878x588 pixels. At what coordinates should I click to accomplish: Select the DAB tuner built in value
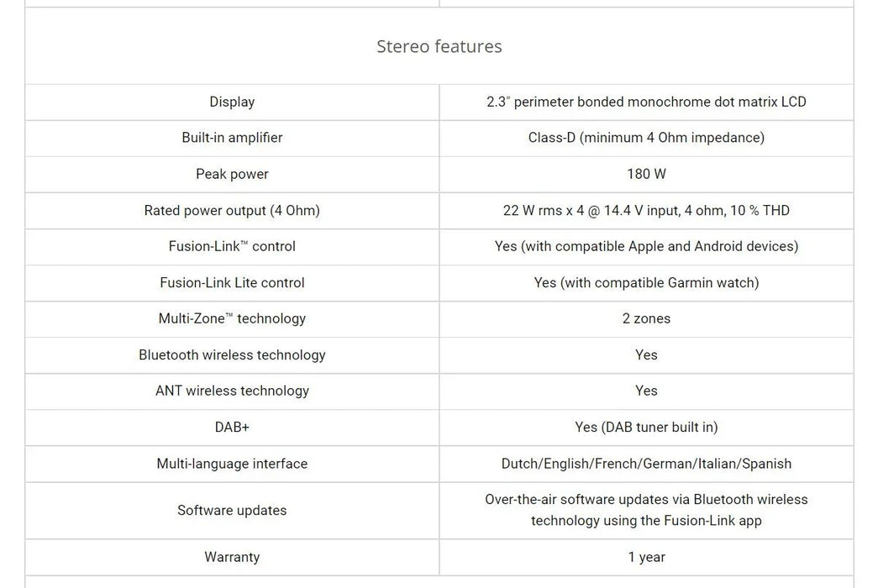click(646, 427)
